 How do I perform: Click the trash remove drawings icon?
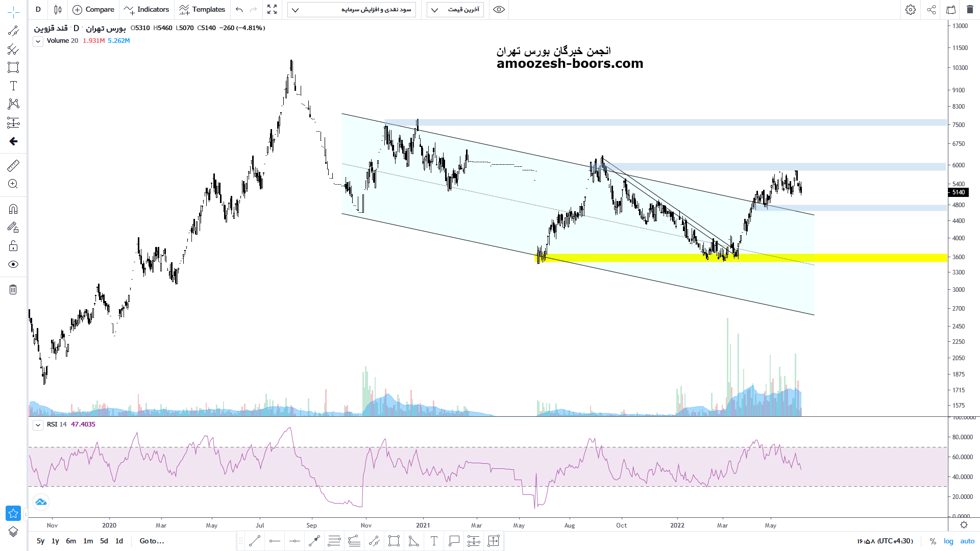pos(13,290)
